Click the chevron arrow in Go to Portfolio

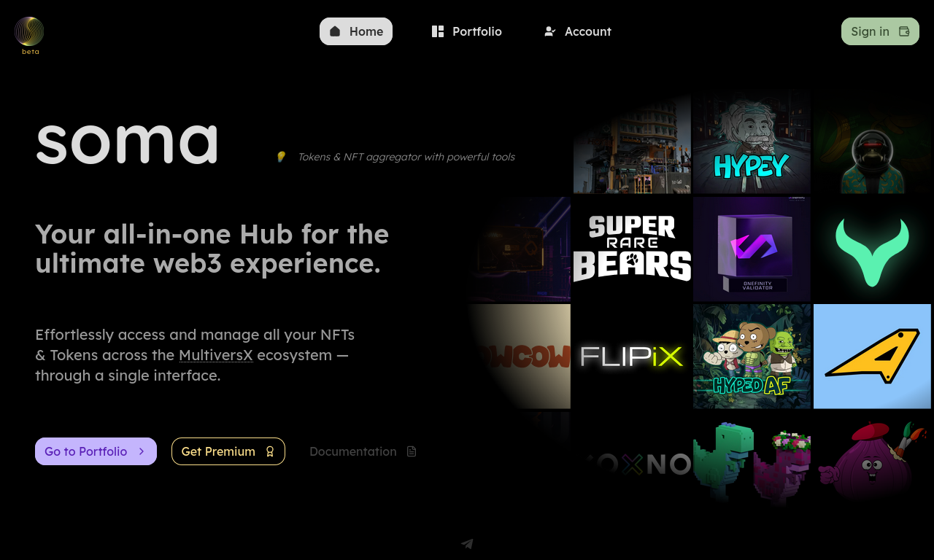[142, 451]
